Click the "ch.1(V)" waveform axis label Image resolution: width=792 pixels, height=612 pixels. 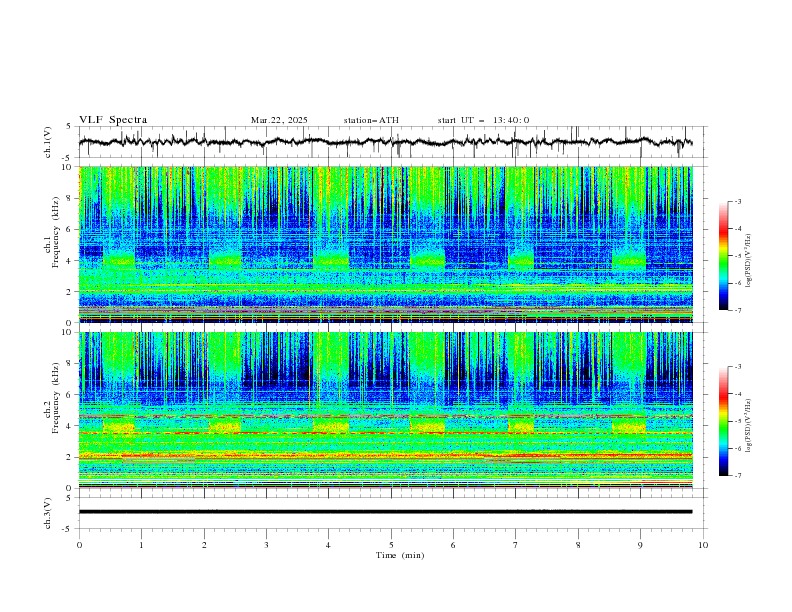48,142
